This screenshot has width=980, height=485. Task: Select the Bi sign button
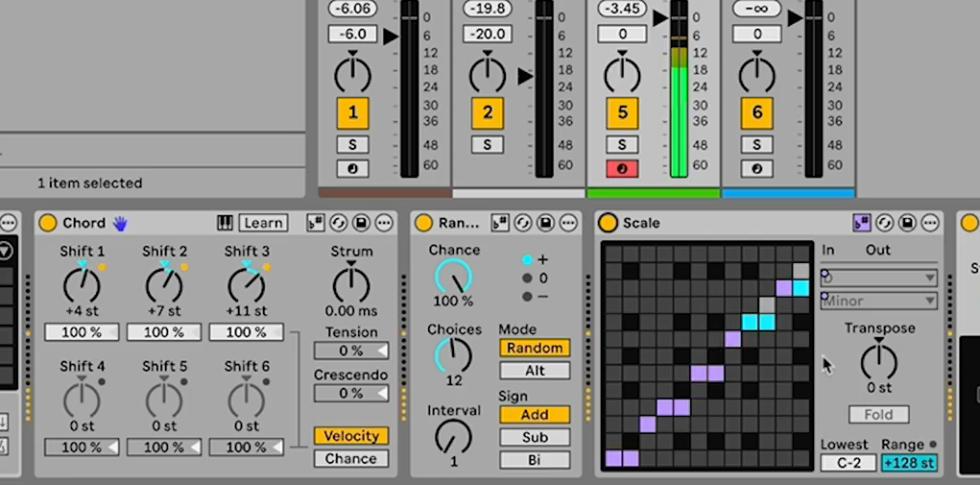click(535, 460)
